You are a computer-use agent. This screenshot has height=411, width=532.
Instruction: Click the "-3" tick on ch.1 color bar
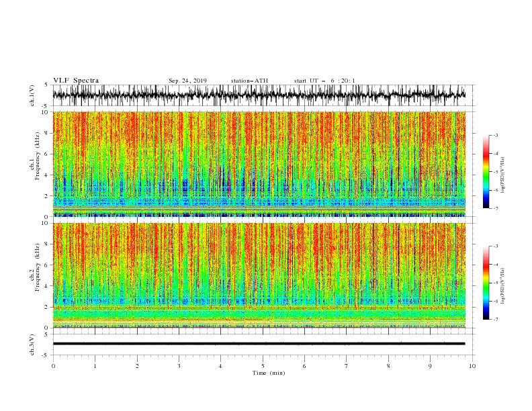[x=495, y=135]
